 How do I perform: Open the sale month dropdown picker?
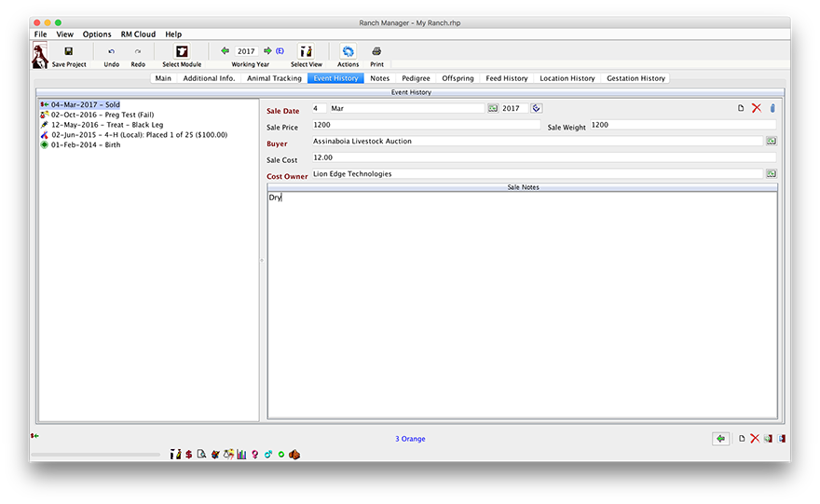(x=493, y=108)
